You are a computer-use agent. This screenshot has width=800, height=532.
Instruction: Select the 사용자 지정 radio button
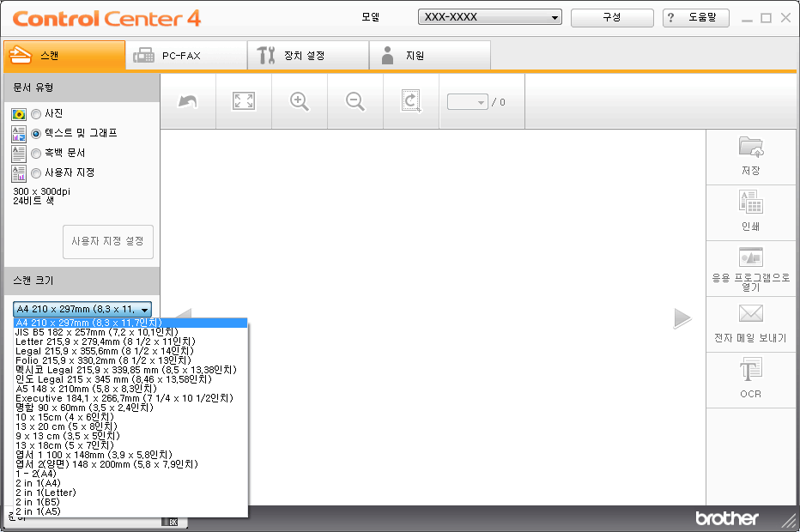pyautogui.click(x=36, y=173)
